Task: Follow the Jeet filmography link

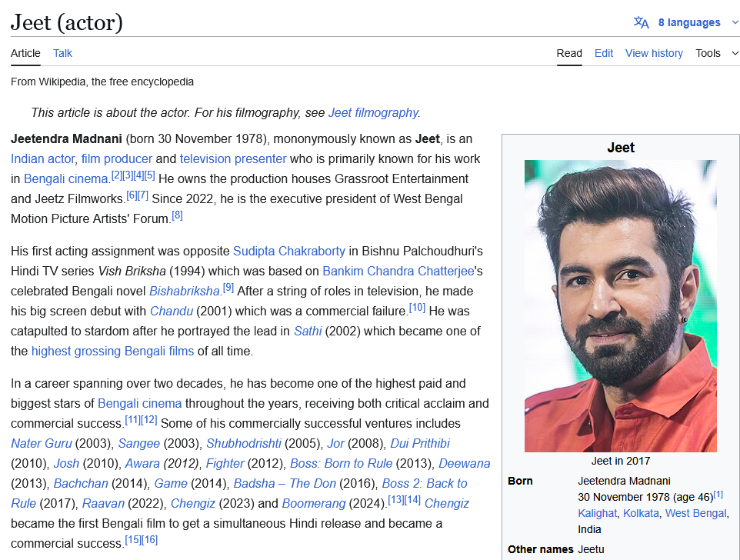Action: 373,113
